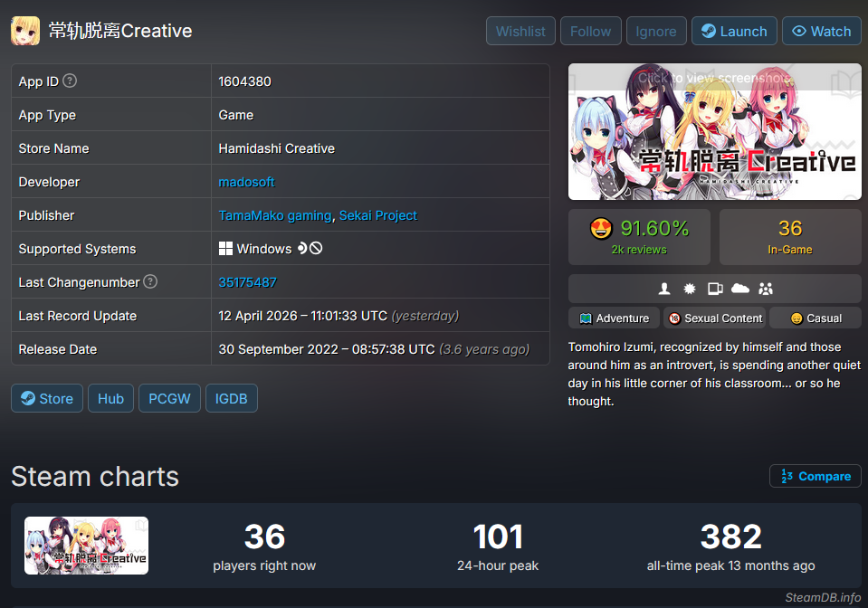Launch the game via Steam
868x608 pixels.
point(734,31)
